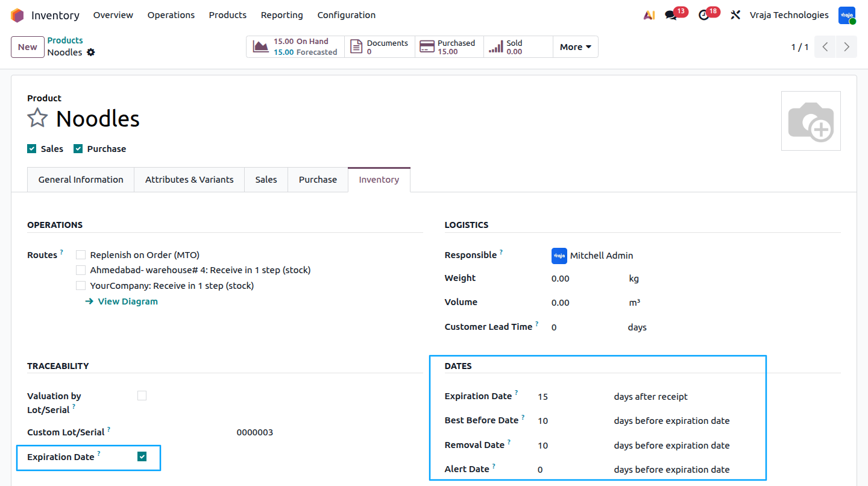Show help for Traceability Expiration Date
The image size is (868, 486).
click(x=99, y=453)
